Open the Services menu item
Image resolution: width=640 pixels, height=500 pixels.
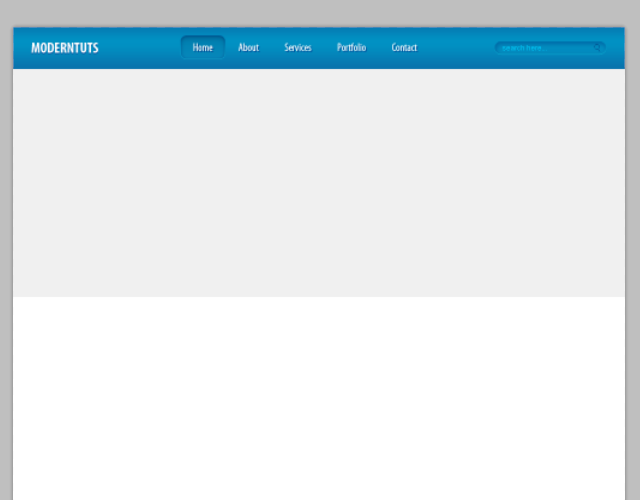pos(298,47)
